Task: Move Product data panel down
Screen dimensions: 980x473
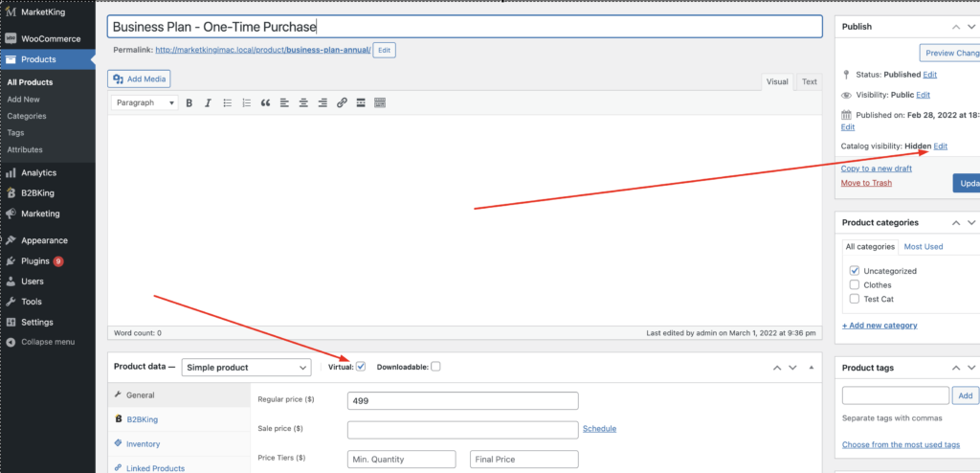Action: pos(792,368)
